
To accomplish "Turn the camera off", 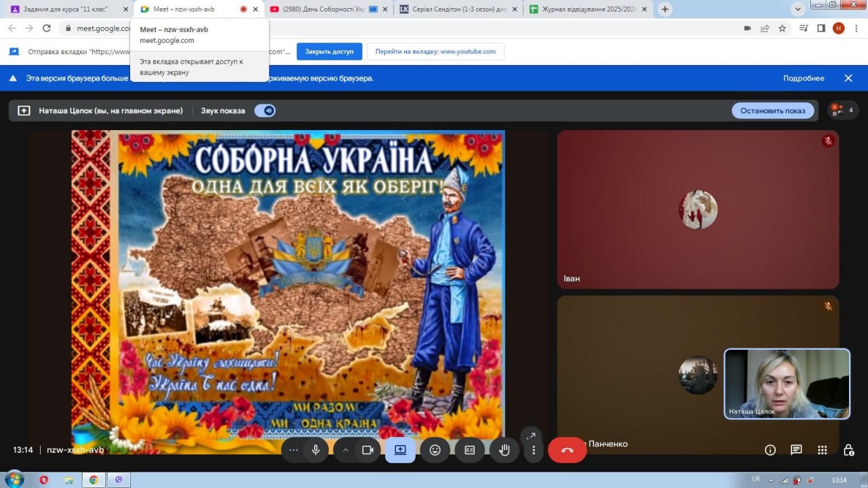I will tap(368, 450).
